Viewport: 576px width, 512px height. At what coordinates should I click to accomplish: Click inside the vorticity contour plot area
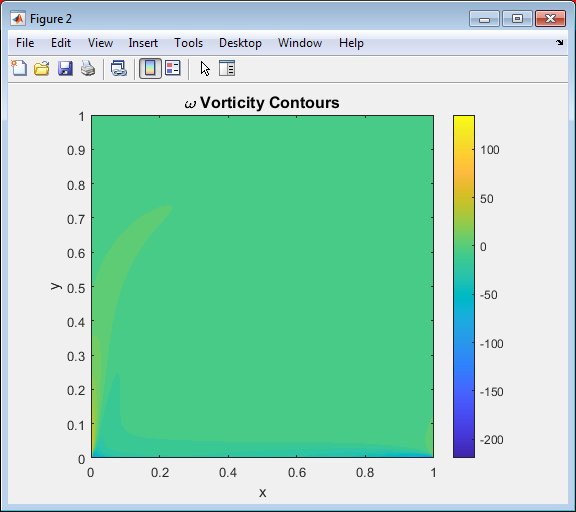click(262, 286)
